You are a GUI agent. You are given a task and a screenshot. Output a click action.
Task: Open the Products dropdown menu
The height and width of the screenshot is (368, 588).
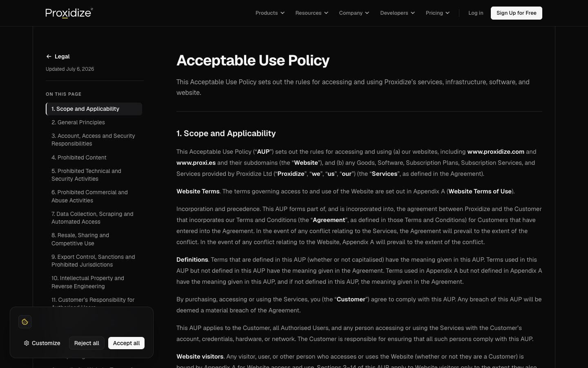pos(270,13)
